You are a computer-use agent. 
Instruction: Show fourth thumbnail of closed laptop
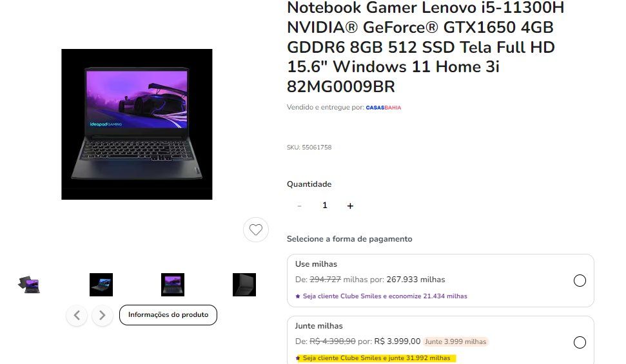(244, 285)
